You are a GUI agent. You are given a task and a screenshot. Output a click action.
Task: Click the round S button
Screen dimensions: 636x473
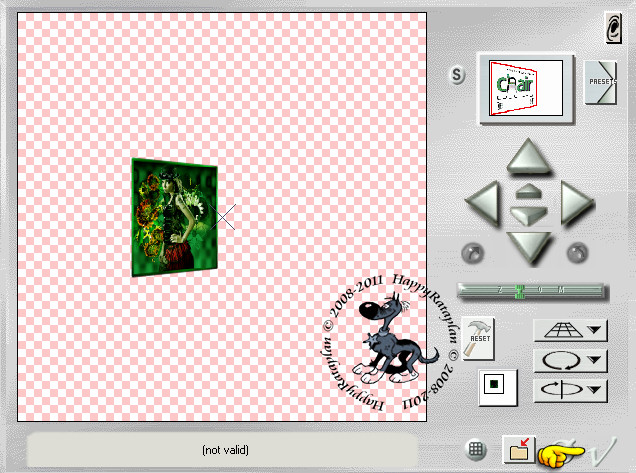coord(457,75)
